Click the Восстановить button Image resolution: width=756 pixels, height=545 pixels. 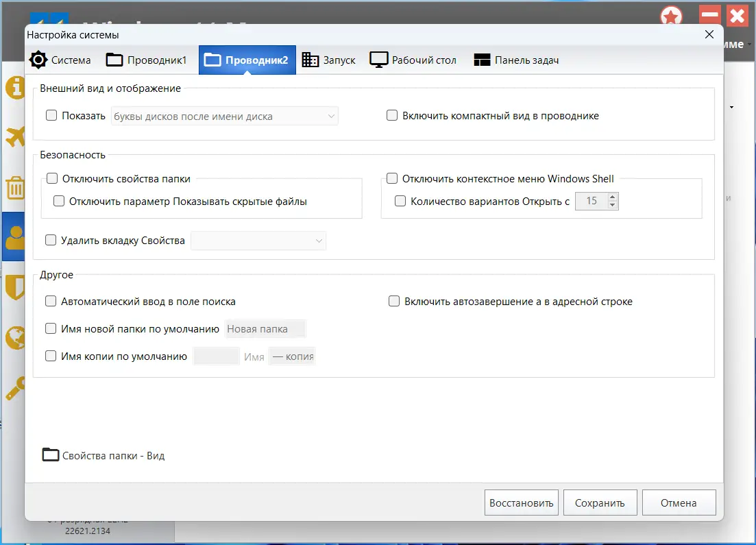point(521,503)
